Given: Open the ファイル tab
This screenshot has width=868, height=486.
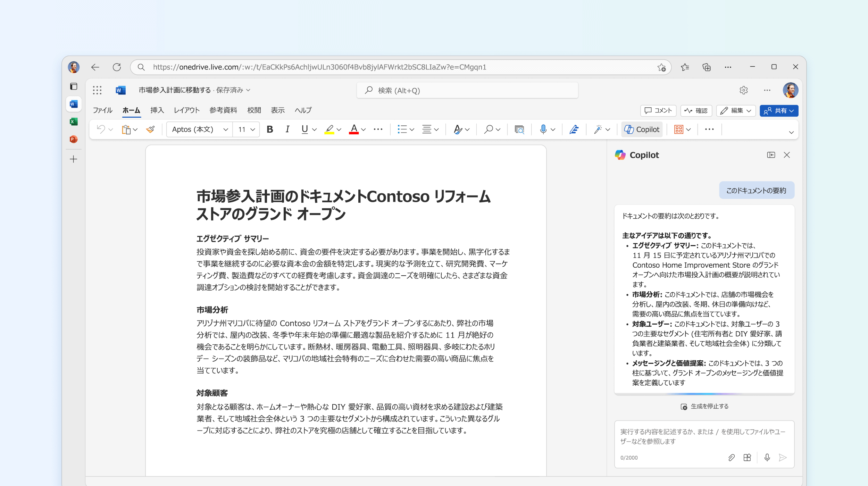Looking at the screenshot, I should (x=102, y=110).
